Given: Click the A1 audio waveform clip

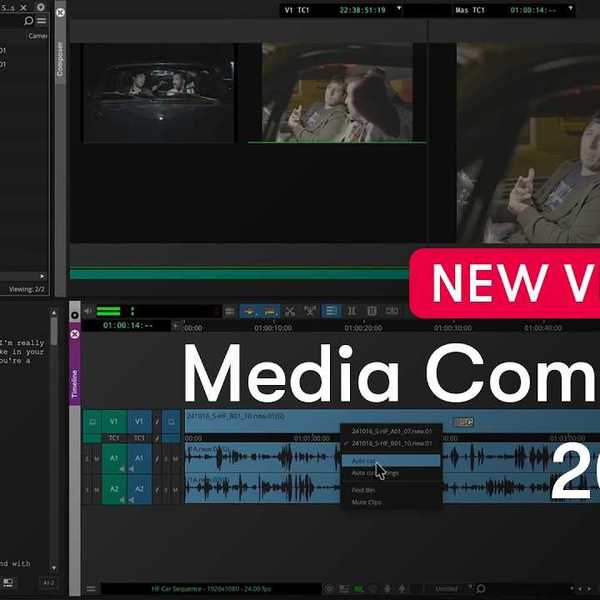Looking at the screenshot, I should (262, 457).
